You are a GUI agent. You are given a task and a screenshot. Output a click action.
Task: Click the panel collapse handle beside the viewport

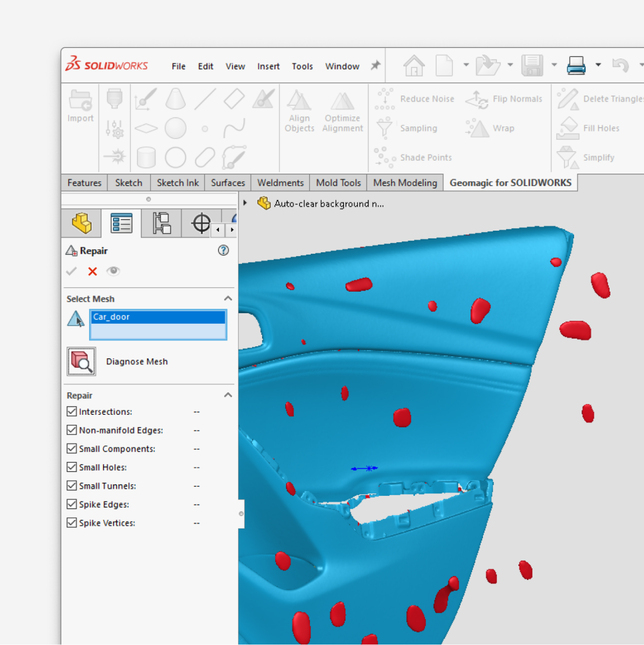(x=241, y=513)
